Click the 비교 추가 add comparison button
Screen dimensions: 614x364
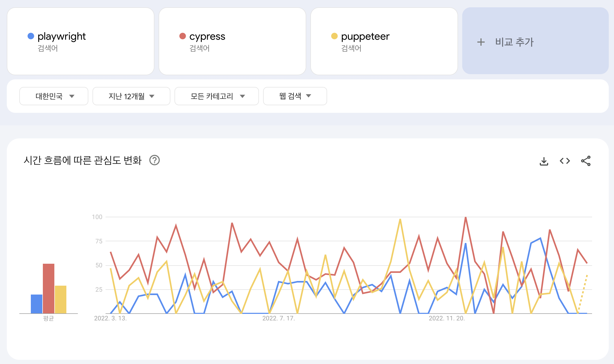(x=535, y=41)
